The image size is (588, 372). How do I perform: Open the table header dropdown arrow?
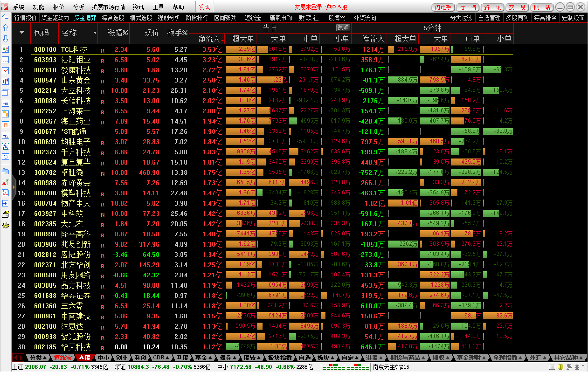click(21, 32)
